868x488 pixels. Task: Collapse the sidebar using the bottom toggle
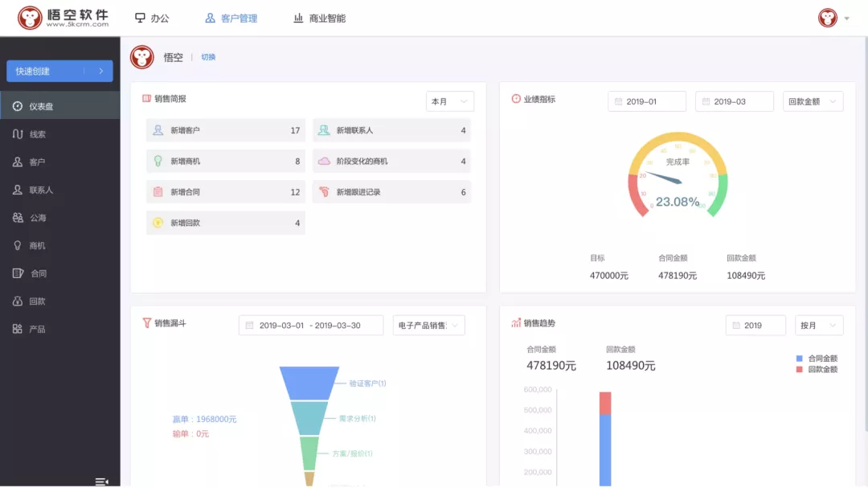[x=102, y=480]
